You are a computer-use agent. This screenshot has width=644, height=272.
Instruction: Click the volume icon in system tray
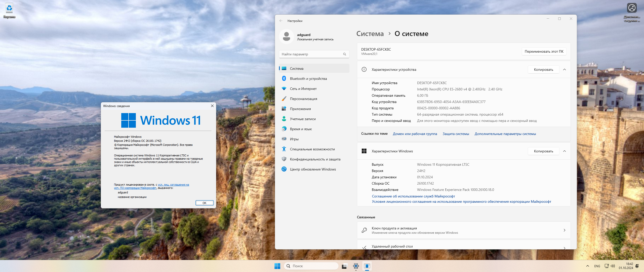tap(613, 266)
